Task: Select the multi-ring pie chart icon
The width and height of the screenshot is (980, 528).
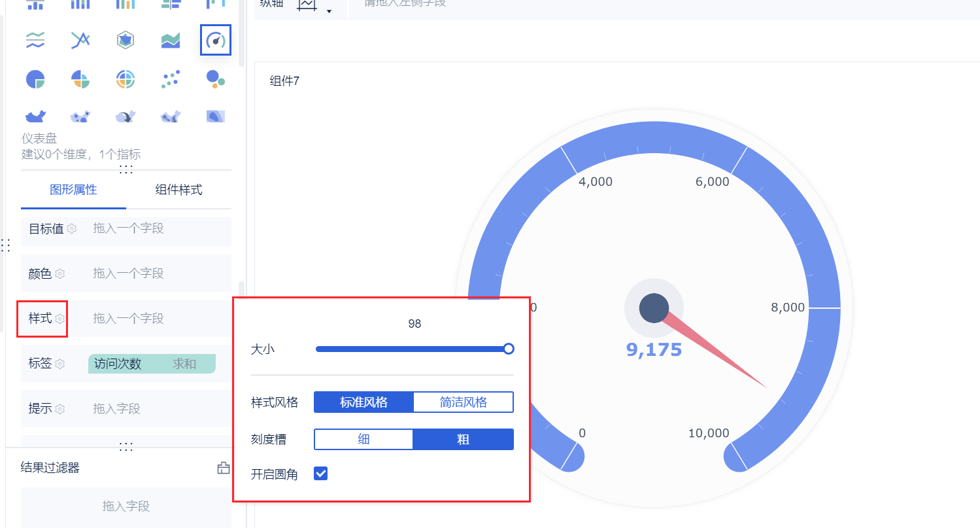Action: 125,80
